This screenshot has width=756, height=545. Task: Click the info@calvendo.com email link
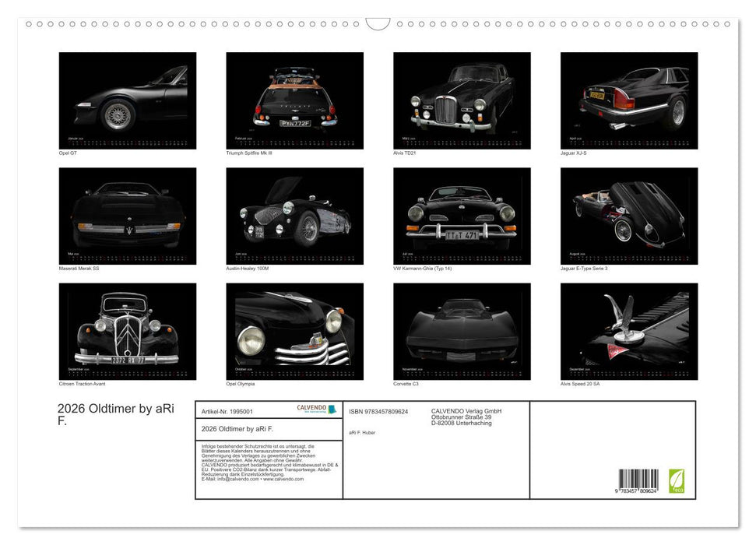click(x=237, y=479)
